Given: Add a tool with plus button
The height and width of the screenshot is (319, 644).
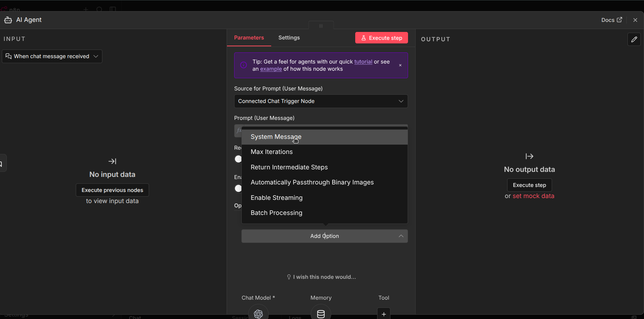Looking at the screenshot, I should click(x=384, y=314).
